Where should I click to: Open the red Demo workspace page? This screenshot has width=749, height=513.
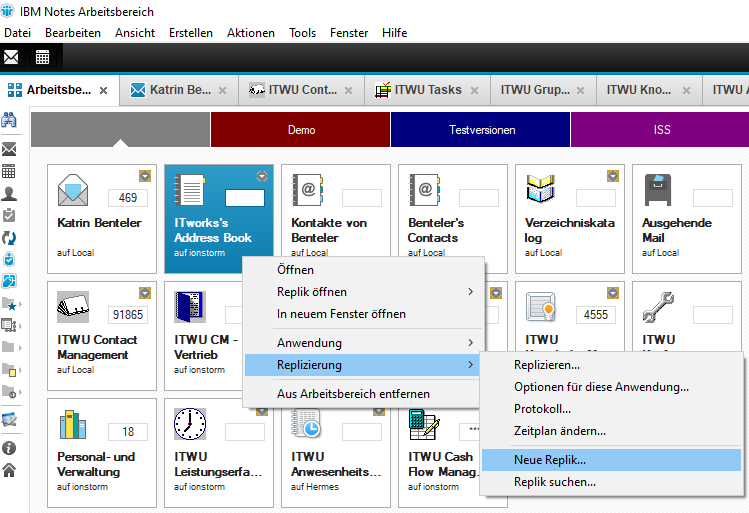pyautogui.click(x=300, y=129)
